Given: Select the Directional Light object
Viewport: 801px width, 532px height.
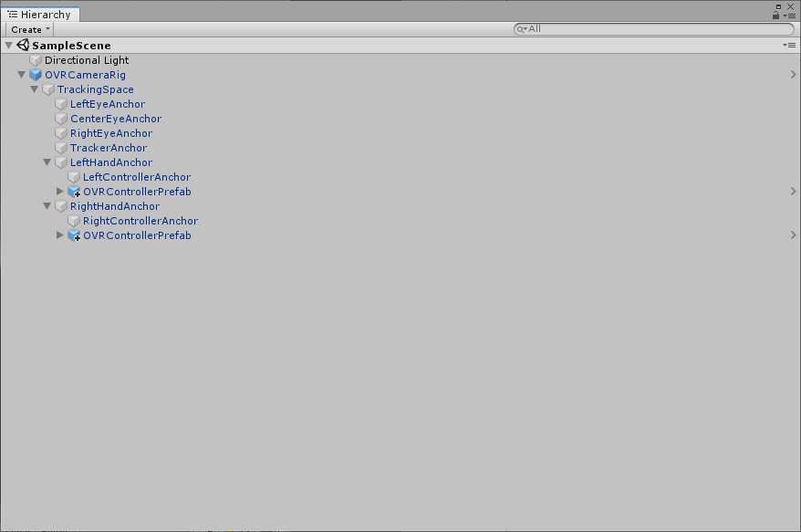Looking at the screenshot, I should coord(87,60).
